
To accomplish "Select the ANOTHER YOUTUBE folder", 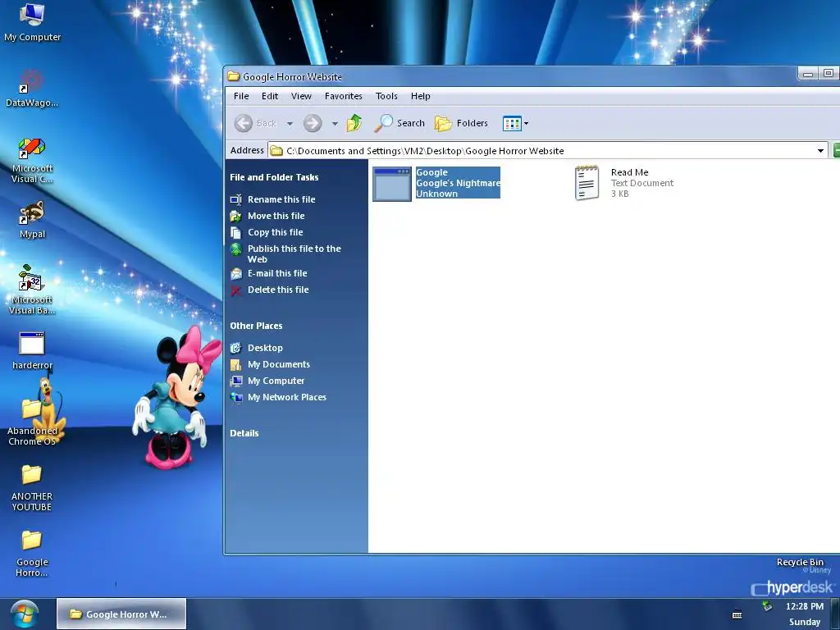I will [32, 487].
